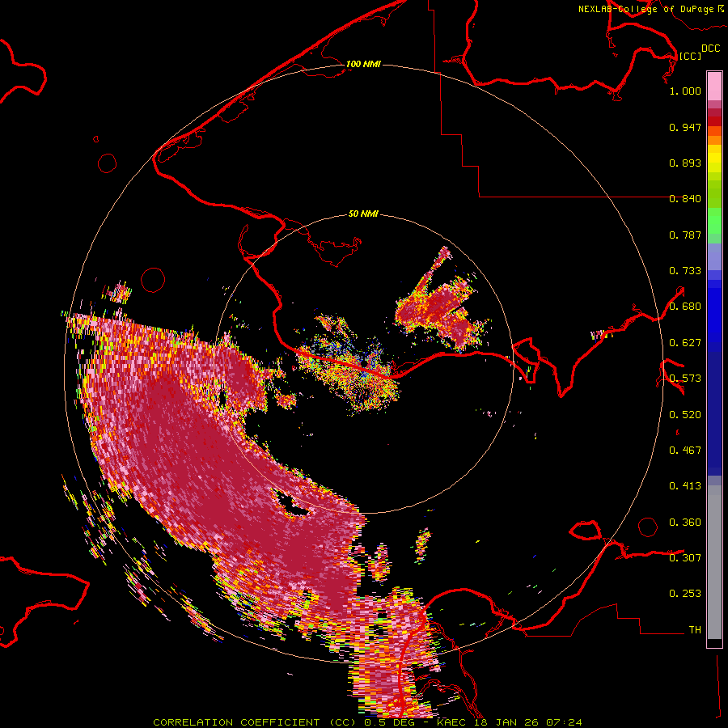Click the 0.360 scale value
Screen dimensions: 728x728
(x=685, y=523)
